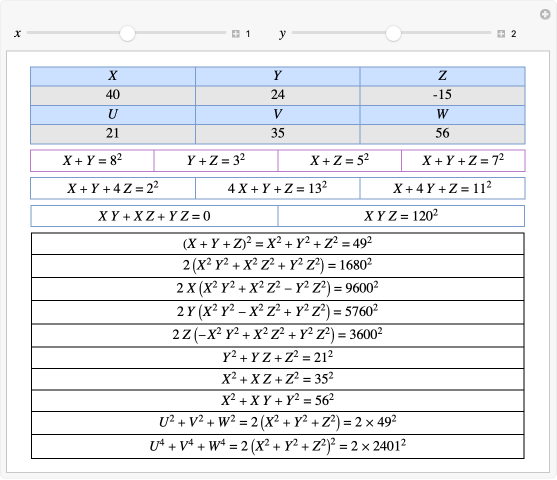Expand the x slider controls with plus icon

pos(236,34)
